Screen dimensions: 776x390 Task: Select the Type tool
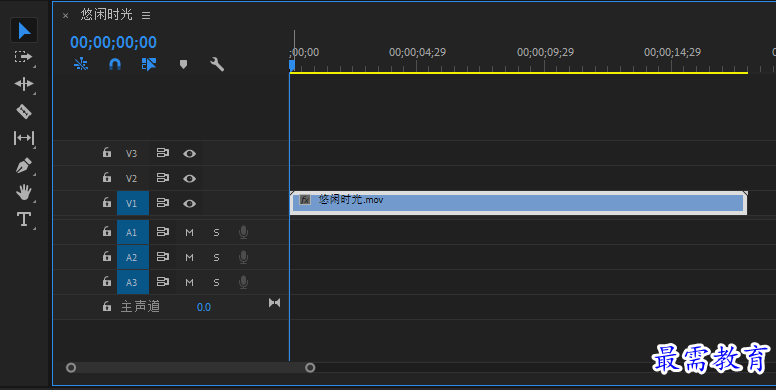24,219
